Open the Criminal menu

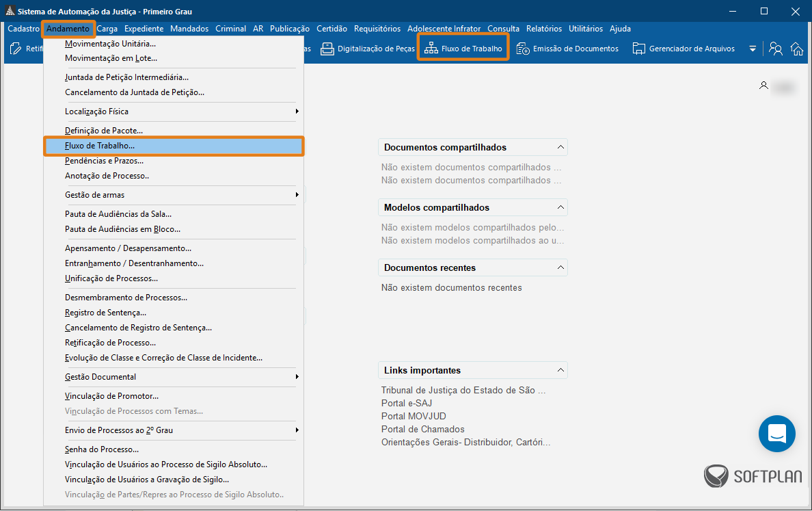pos(230,29)
